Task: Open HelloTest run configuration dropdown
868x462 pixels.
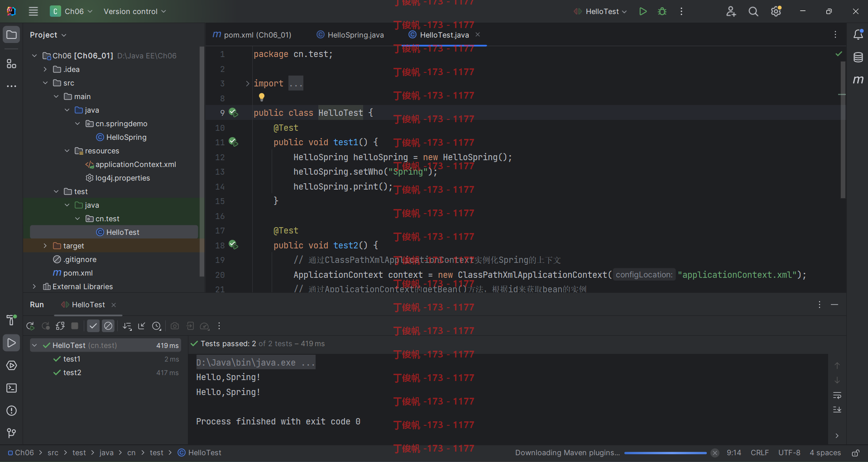Action: 600,11
